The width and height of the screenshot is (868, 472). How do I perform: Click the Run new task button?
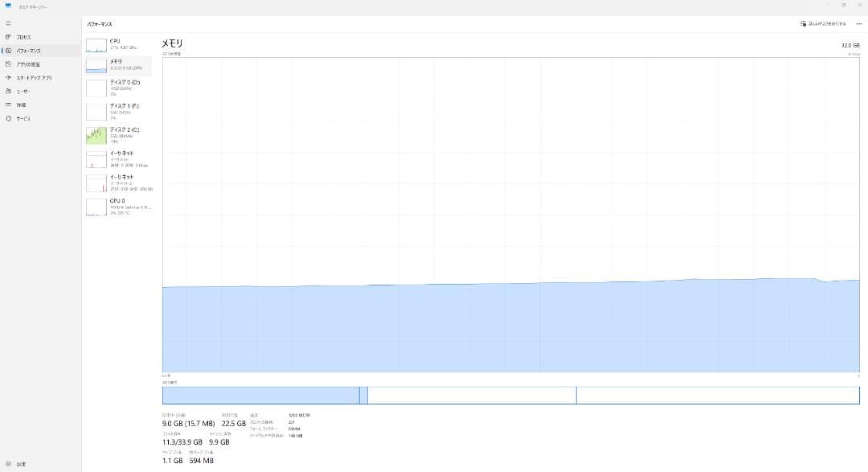click(823, 24)
